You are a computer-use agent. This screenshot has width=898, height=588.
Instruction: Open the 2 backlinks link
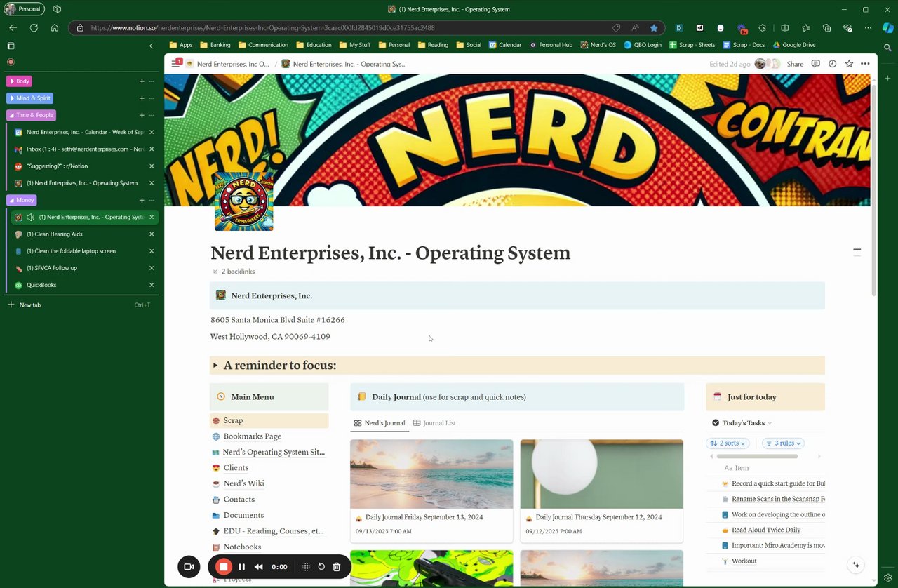click(x=234, y=272)
